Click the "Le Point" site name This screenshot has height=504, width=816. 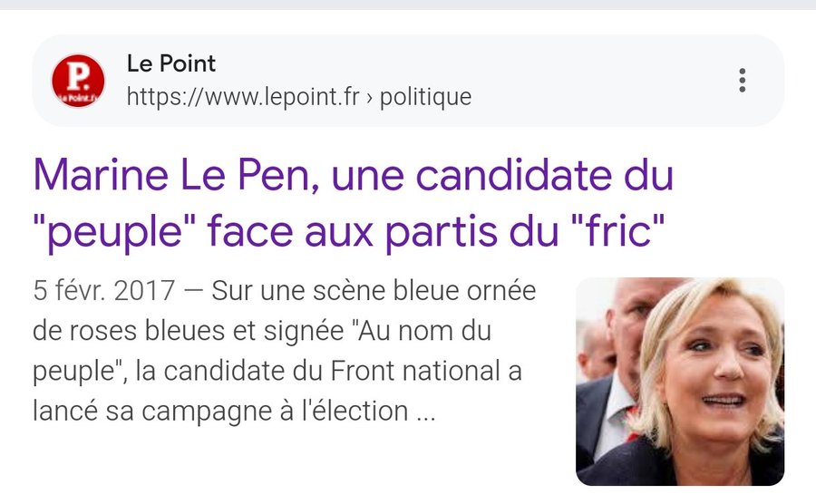(x=171, y=64)
